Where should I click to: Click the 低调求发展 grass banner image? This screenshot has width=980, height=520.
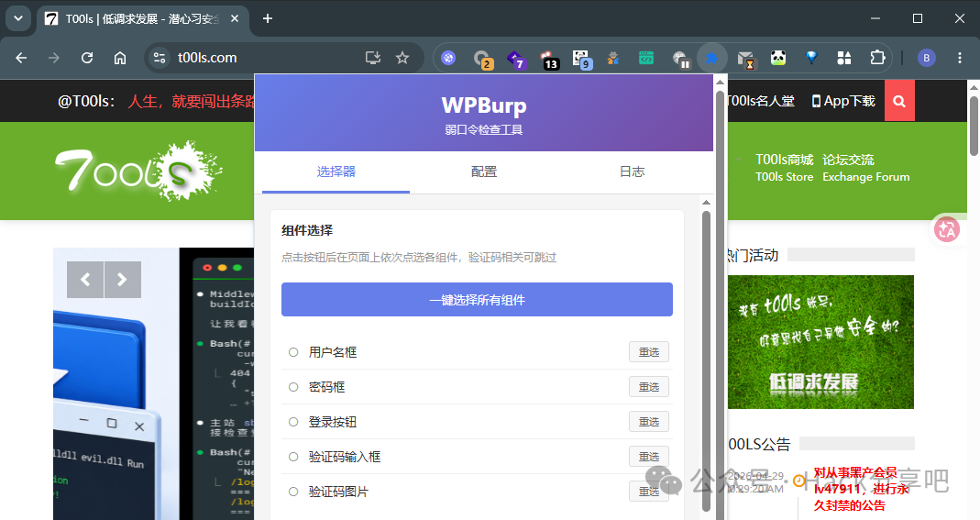click(820, 342)
